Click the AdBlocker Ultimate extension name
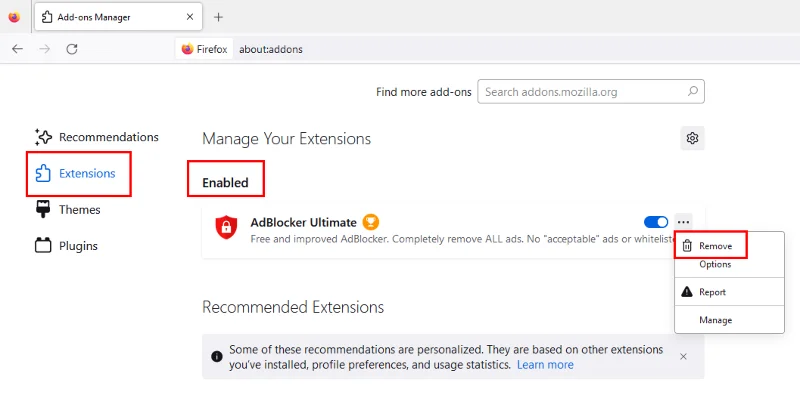Screen dimensions: 800x395 [x=303, y=223]
